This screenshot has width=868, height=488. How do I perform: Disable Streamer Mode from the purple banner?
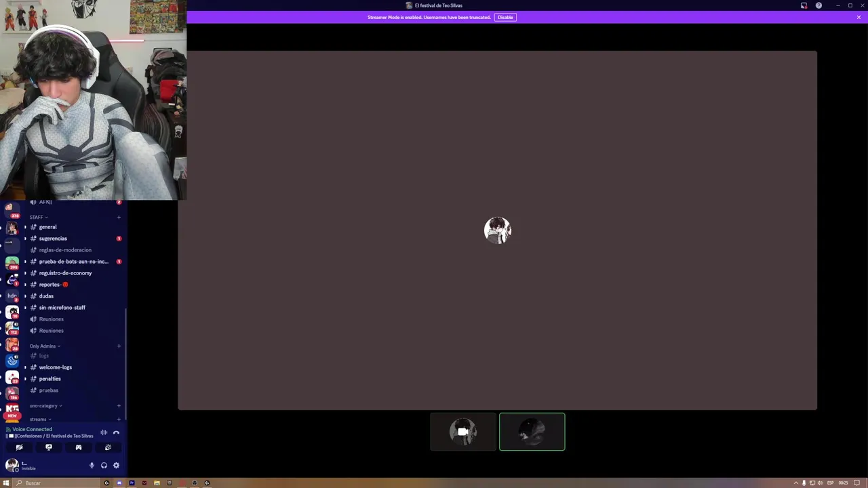(505, 17)
